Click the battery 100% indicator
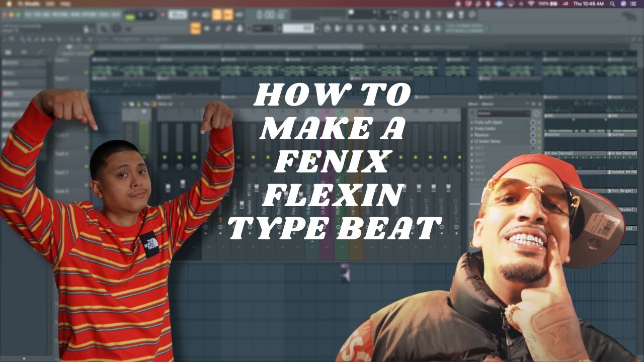Screen dimensions: 644x362 pyautogui.click(x=547, y=4)
